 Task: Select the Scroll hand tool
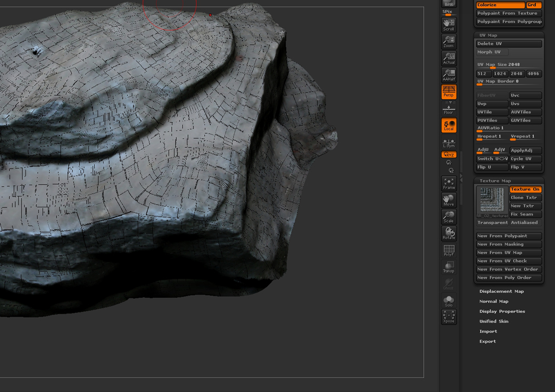click(x=449, y=25)
